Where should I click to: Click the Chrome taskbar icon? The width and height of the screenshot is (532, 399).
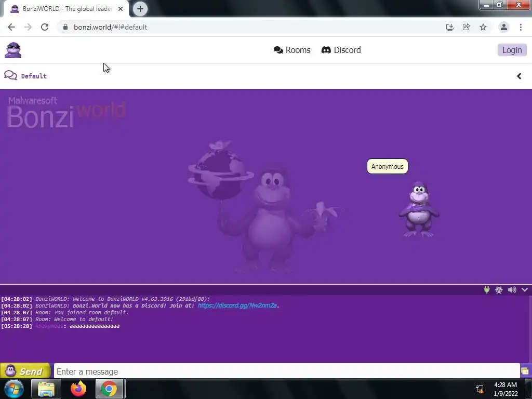click(x=109, y=389)
